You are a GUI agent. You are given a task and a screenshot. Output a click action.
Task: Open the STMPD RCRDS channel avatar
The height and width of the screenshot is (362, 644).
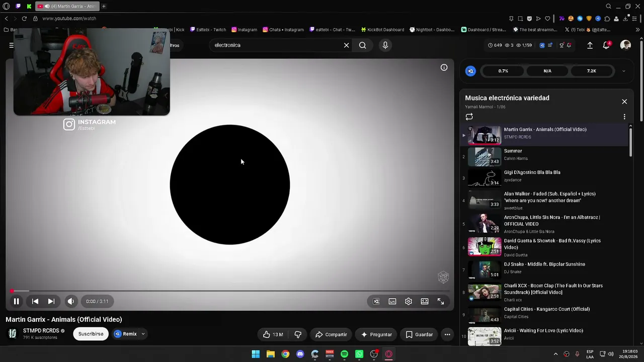[13, 334]
